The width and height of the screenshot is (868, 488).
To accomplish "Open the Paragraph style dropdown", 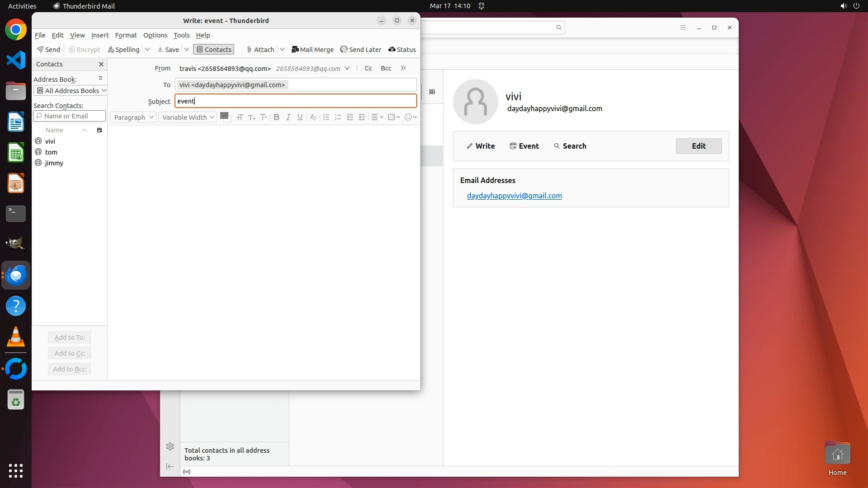I will [x=133, y=117].
